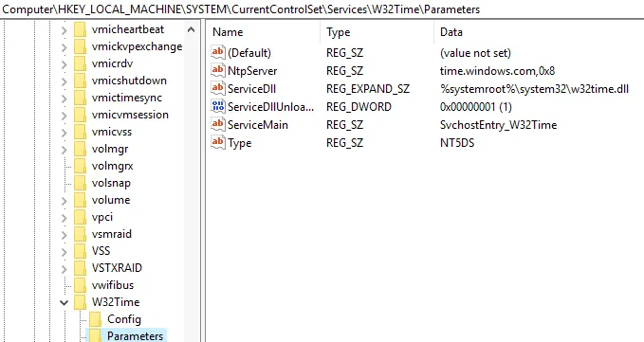Click the volume folder icon

pyautogui.click(x=80, y=200)
